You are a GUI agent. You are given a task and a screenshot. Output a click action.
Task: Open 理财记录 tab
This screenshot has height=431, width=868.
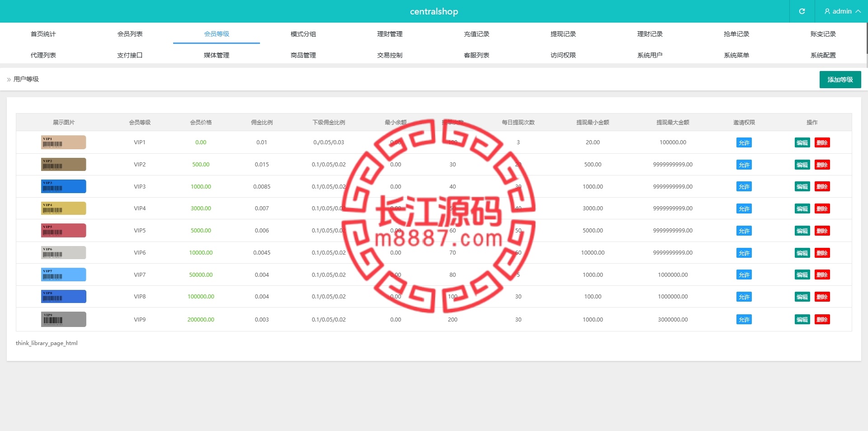[x=650, y=34]
